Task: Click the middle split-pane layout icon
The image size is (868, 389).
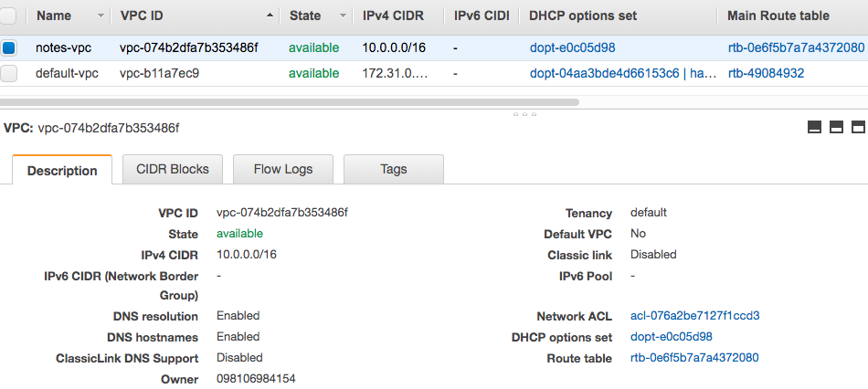Action: pyautogui.click(x=836, y=128)
